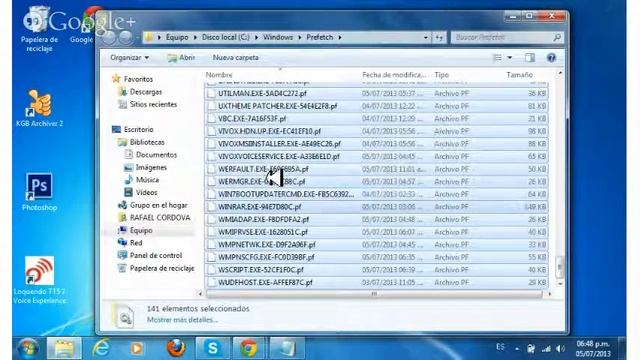640x360 pixels.
Task: Click the horizontal scrollbar thumb
Action: point(374,294)
